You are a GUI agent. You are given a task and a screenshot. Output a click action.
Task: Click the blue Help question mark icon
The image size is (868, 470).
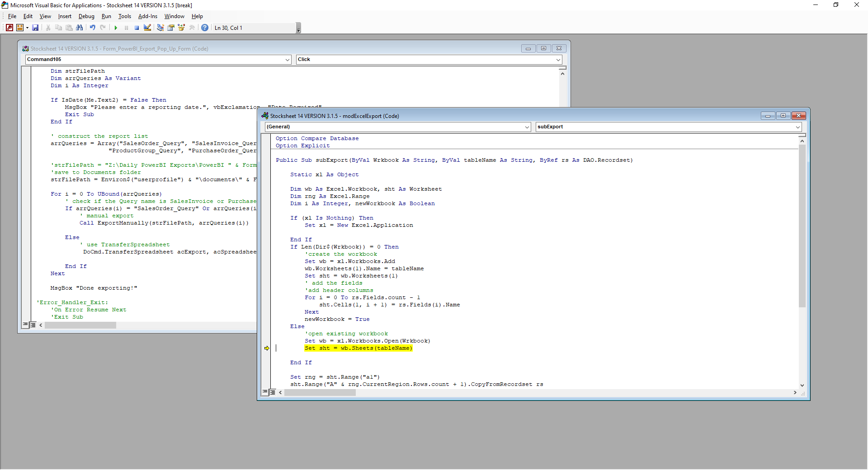[x=205, y=28]
